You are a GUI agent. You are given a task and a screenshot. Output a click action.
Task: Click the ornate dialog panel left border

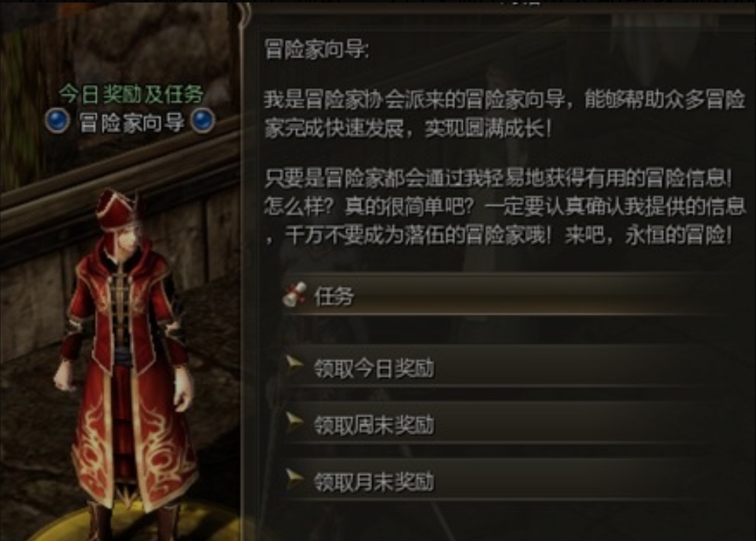click(x=247, y=270)
